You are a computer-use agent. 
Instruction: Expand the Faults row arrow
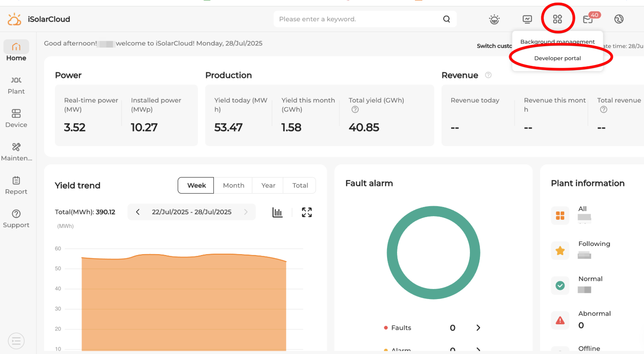point(478,328)
